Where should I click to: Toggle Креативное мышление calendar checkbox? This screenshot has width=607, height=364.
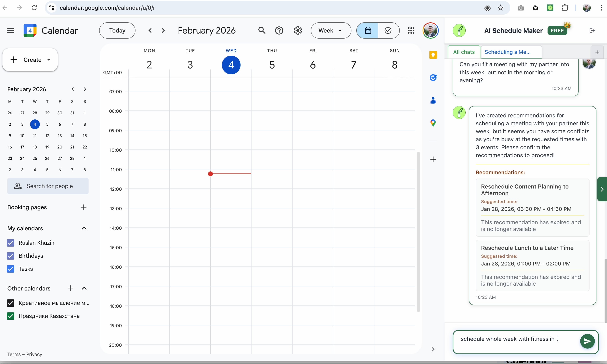11,303
